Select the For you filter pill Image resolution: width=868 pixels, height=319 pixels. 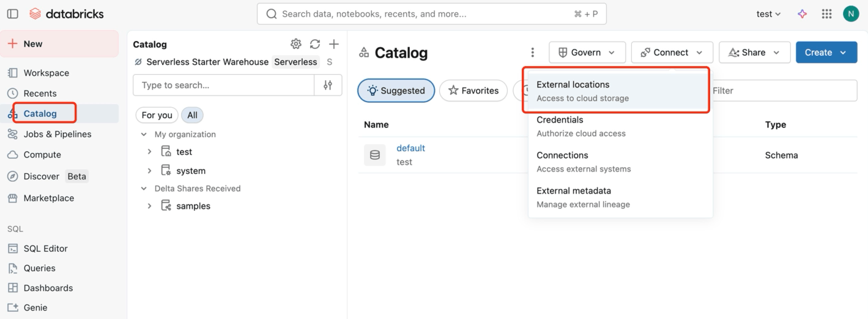[x=157, y=115]
